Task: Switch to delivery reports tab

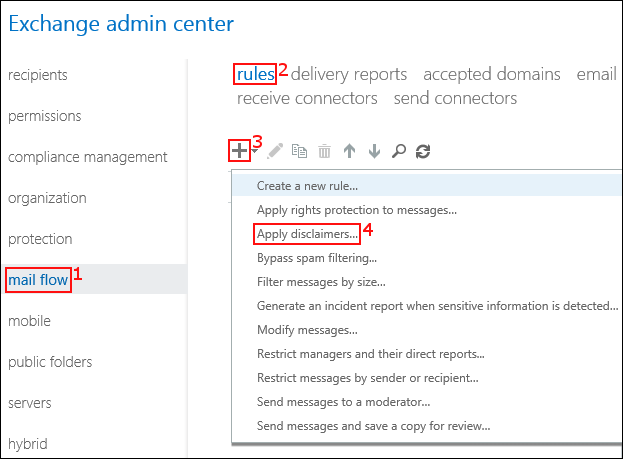Action: pyautogui.click(x=348, y=74)
